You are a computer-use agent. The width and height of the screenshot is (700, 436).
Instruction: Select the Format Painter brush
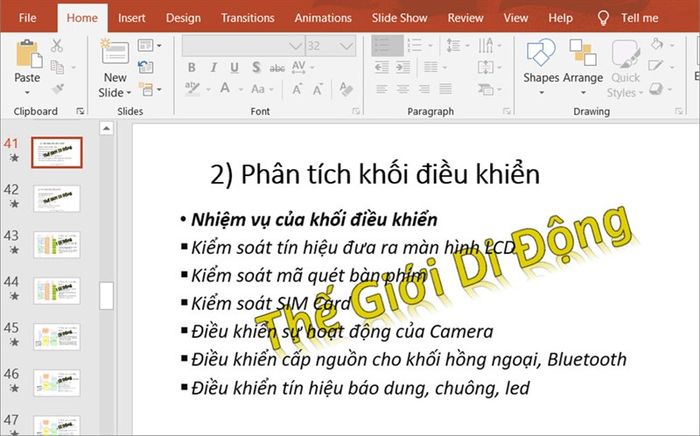pos(58,88)
